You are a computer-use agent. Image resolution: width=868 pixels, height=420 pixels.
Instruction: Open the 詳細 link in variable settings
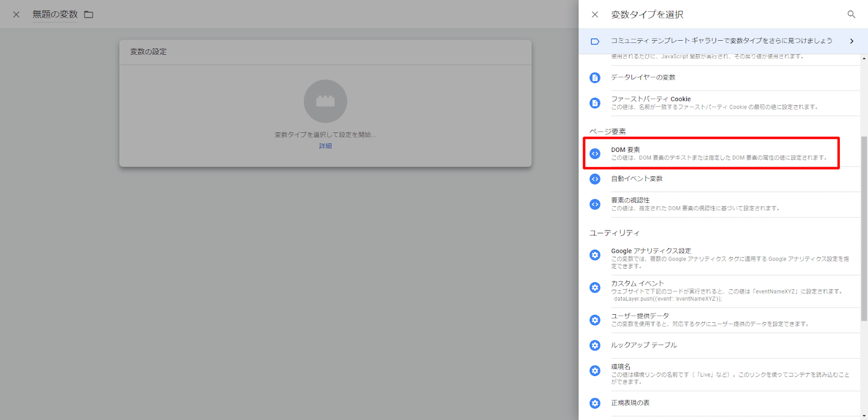point(325,146)
